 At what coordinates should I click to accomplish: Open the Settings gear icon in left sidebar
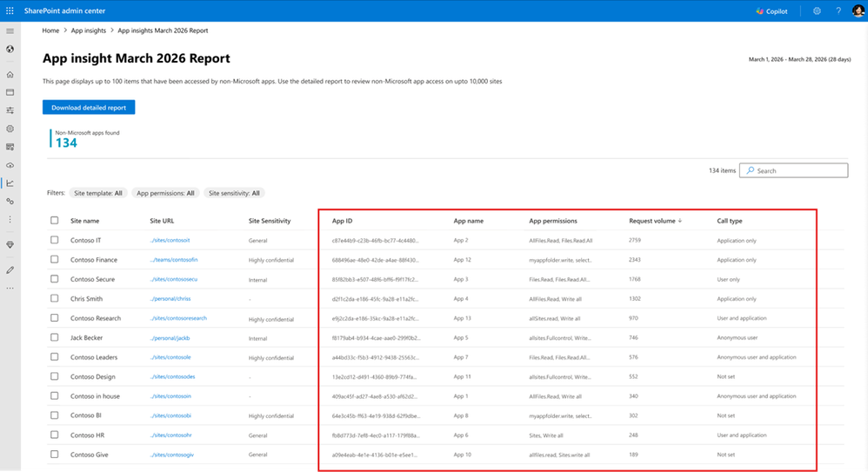(x=10, y=129)
